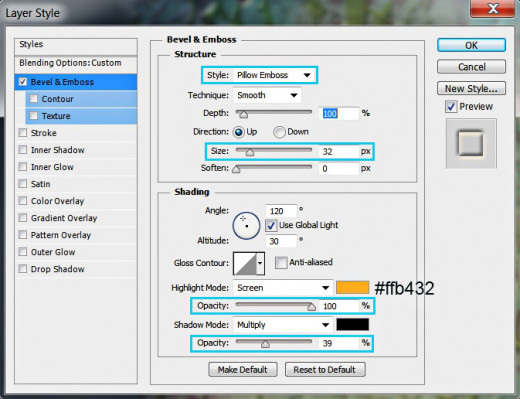Click the Depth percentage input field
The image size is (520, 399).
point(339,114)
